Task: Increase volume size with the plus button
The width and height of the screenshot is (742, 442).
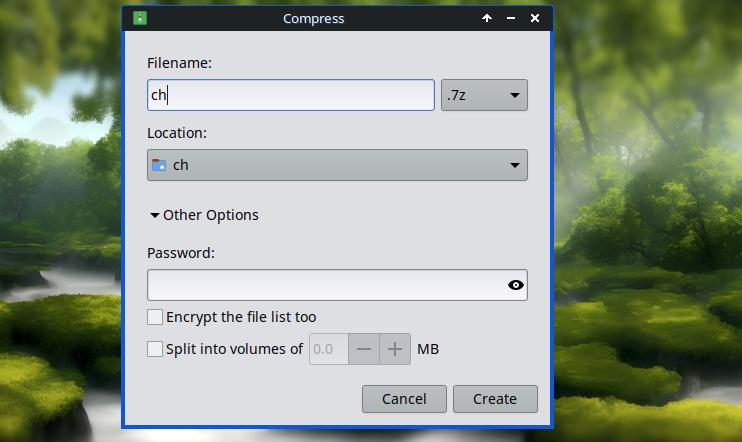Action: point(395,349)
